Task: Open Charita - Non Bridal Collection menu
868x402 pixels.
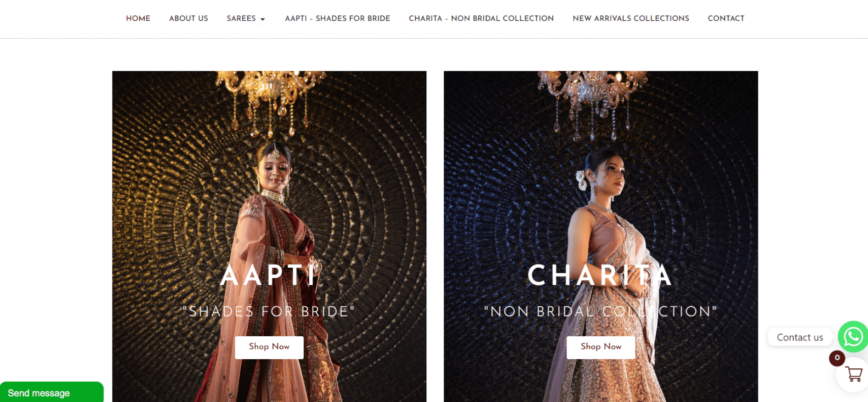Action: coord(481,18)
